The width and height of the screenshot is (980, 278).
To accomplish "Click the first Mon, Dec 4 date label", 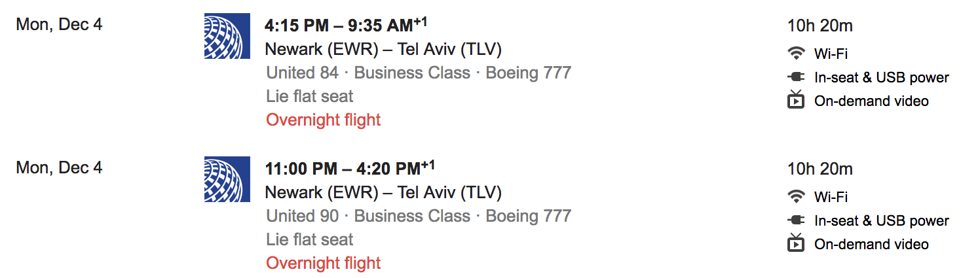I will click(x=59, y=25).
